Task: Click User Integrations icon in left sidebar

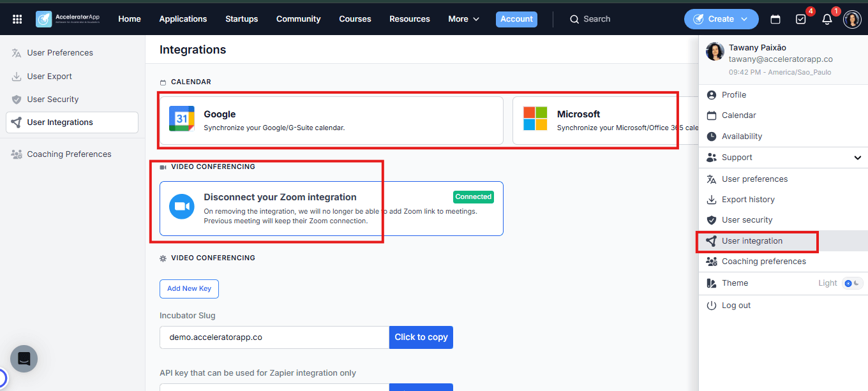Action: click(x=17, y=122)
